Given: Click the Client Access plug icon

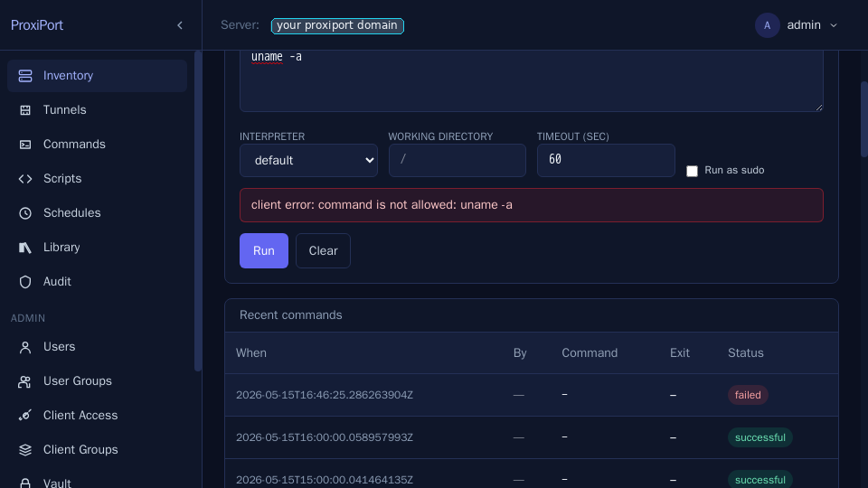Looking at the screenshot, I should tap(25, 416).
